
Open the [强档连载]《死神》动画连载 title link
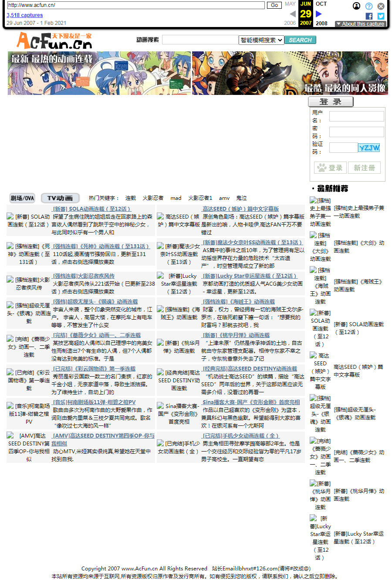click(101, 246)
